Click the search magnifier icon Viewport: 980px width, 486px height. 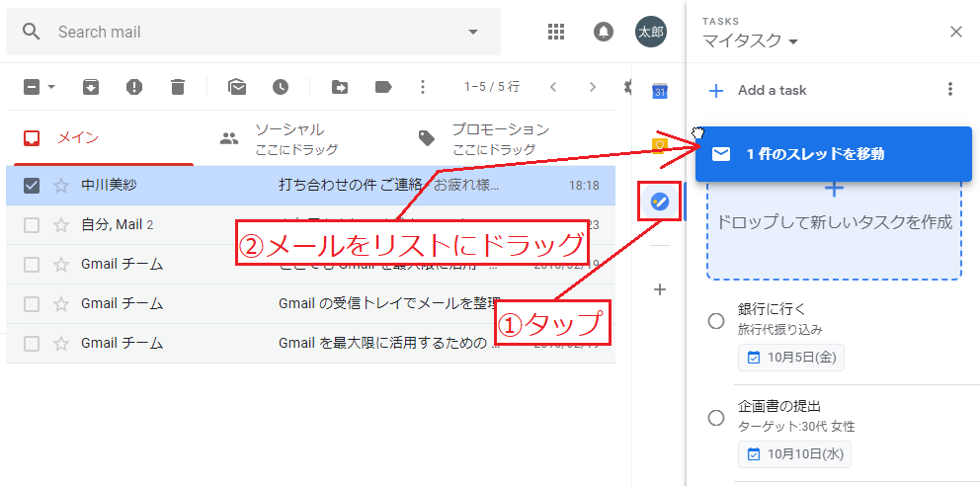31,32
